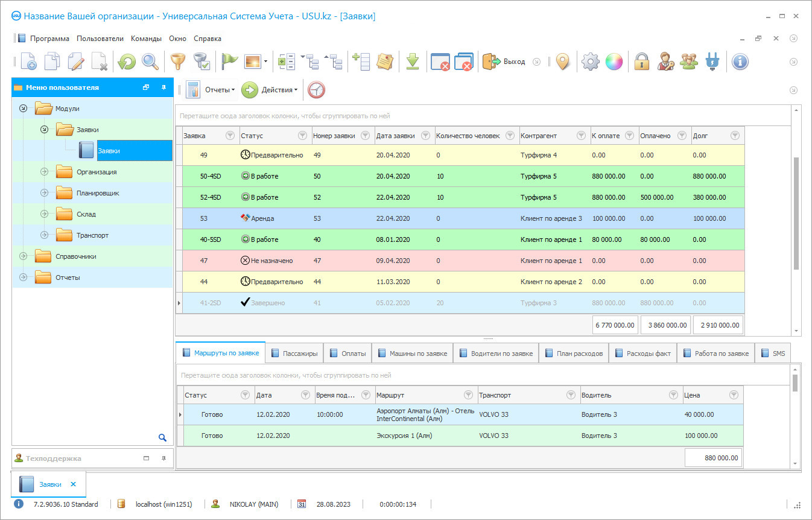Click the funnel with checkmark icon
812x520 pixels.
[x=201, y=62]
